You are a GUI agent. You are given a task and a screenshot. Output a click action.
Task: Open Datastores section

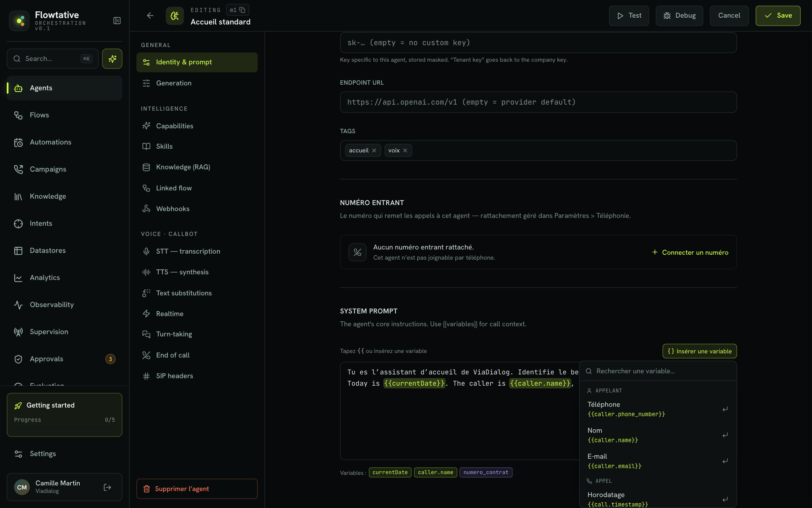click(x=65, y=251)
